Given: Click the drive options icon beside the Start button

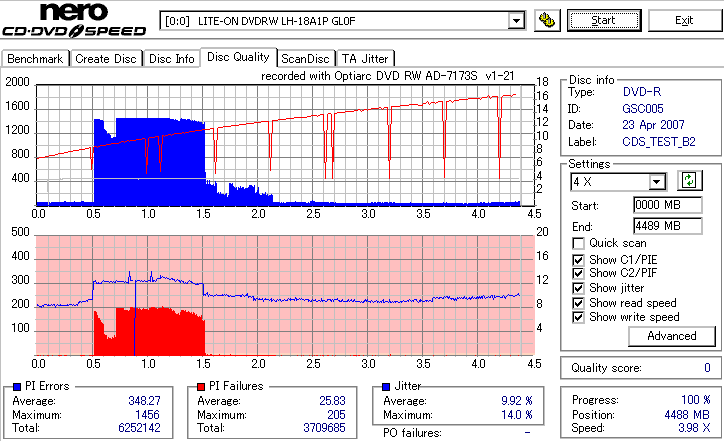Looking at the screenshot, I should tap(547, 20).
